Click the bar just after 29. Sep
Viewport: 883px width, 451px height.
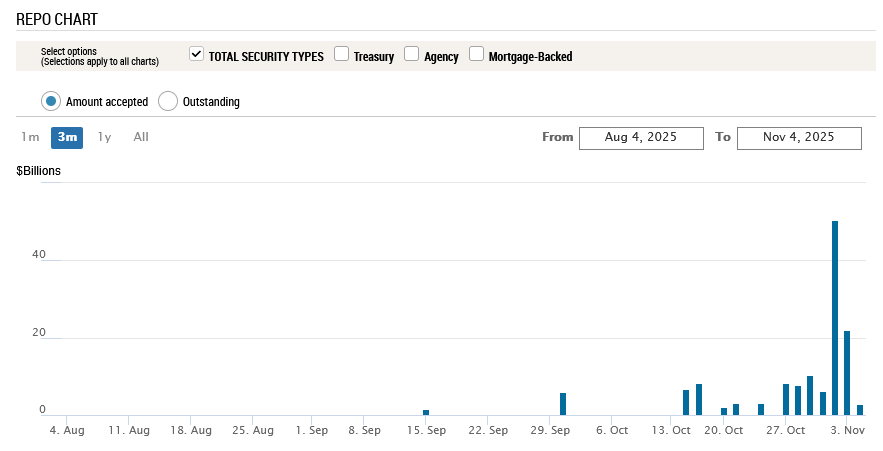tap(563, 404)
